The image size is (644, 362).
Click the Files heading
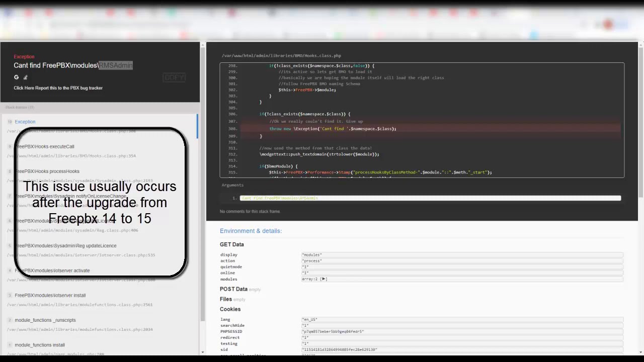coord(226,299)
